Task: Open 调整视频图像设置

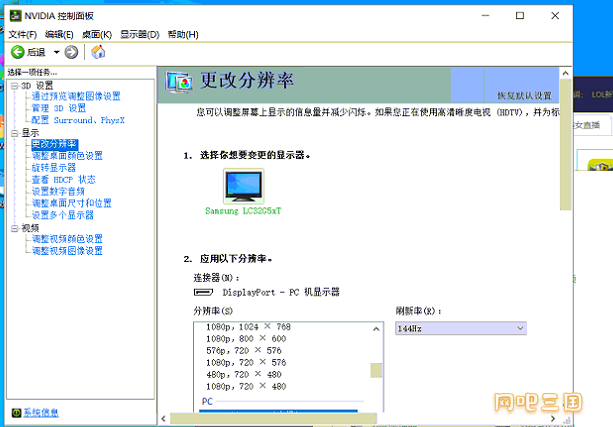Action: click(x=67, y=251)
